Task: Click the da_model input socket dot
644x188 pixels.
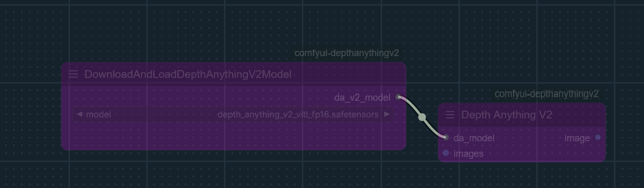Action: [x=446, y=138]
